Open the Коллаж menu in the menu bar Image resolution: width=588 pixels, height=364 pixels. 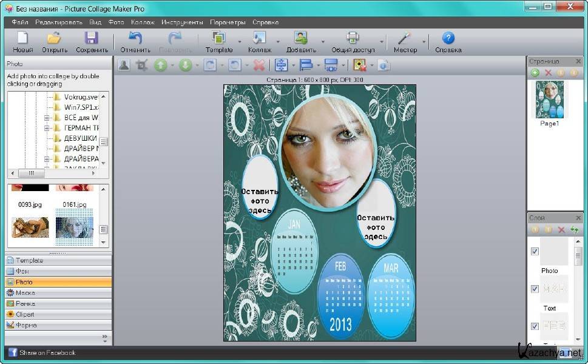tap(143, 22)
